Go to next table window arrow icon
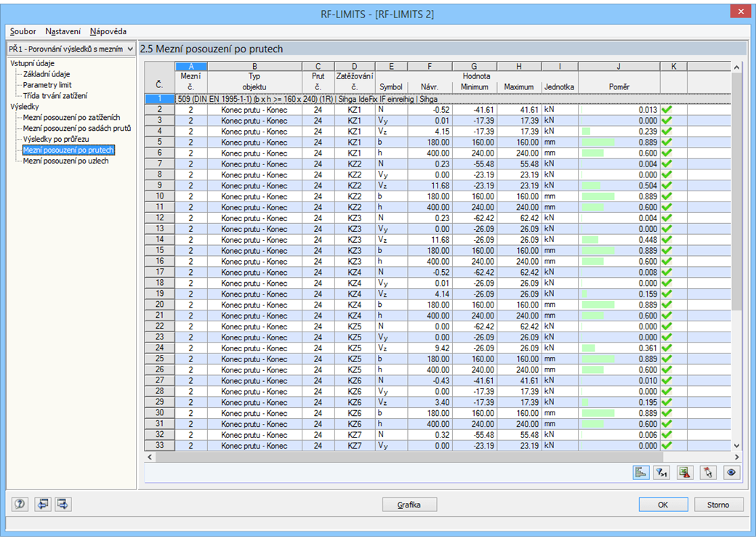This screenshot has height=541, width=756. [x=63, y=505]
